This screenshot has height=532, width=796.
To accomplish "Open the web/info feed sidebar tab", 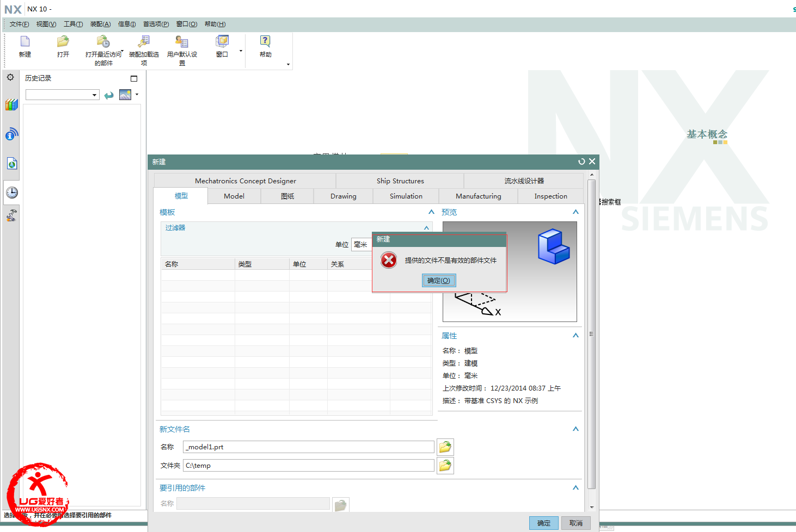I will tap(11, 134).
